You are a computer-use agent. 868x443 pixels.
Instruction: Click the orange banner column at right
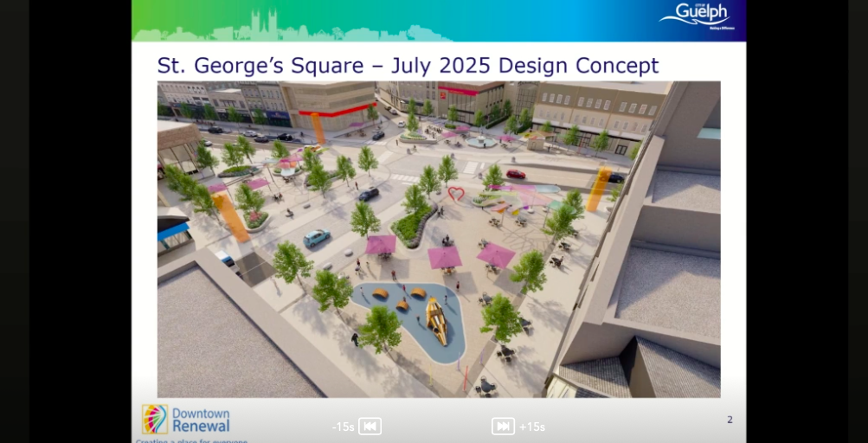(x=597, y=189)
